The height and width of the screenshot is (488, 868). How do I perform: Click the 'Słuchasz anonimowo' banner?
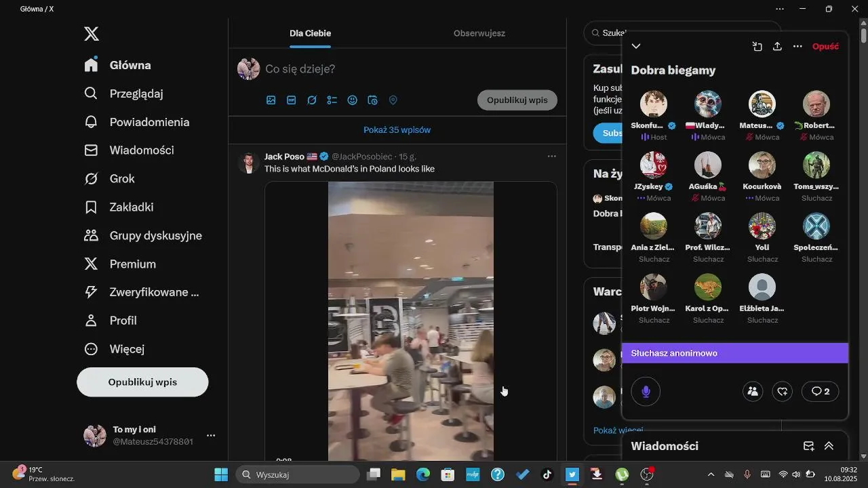click(735, 353)
